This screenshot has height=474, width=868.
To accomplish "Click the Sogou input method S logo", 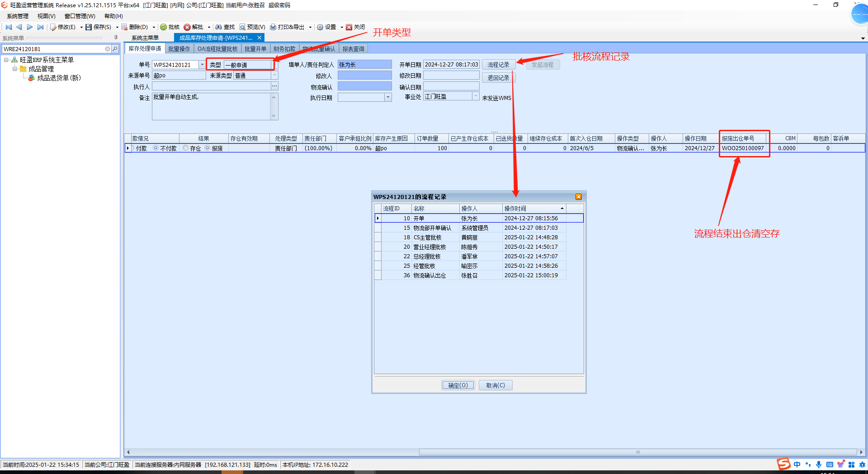I will 783,464.
